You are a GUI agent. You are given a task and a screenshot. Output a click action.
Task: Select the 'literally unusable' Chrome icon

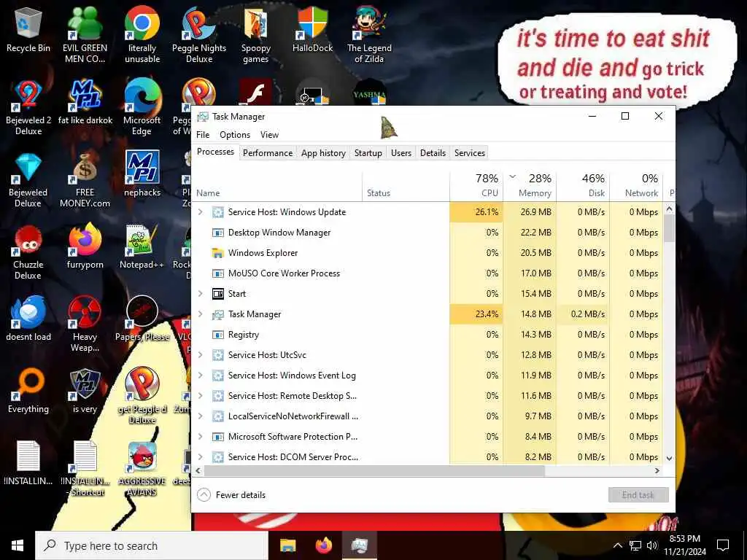(x=142, y=35)
